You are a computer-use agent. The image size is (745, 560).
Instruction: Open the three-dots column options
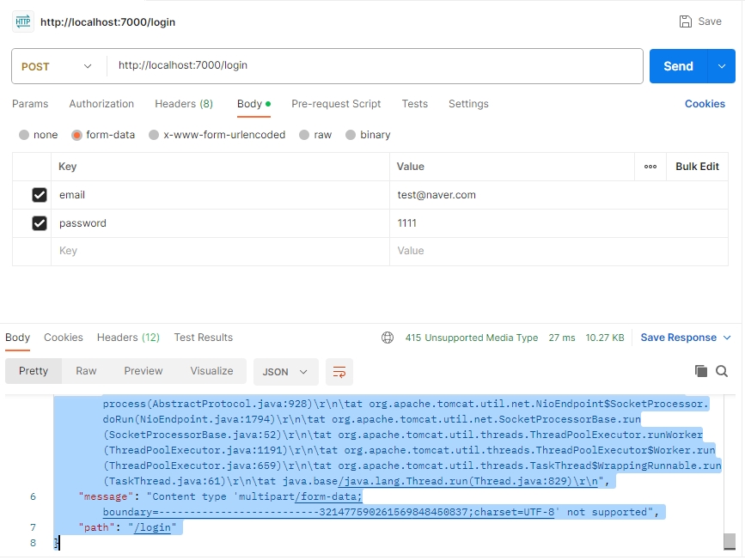click(x=650, y=167)
